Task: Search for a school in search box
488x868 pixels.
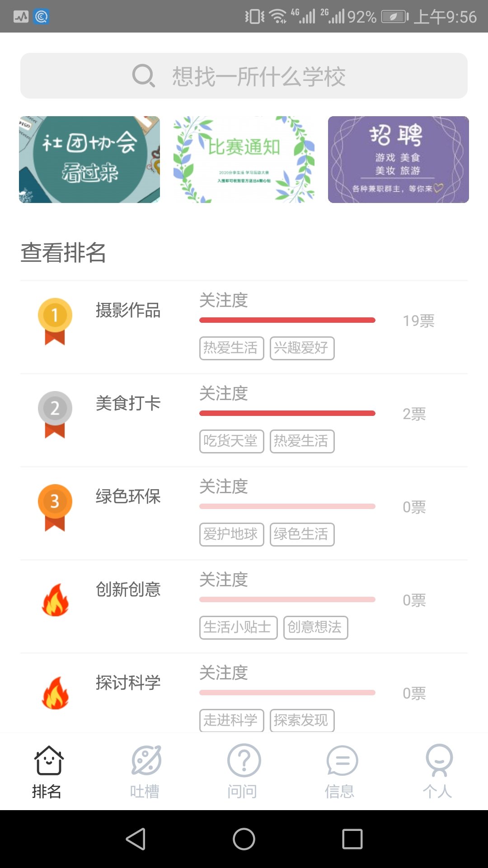Action: tap(258, 76)
